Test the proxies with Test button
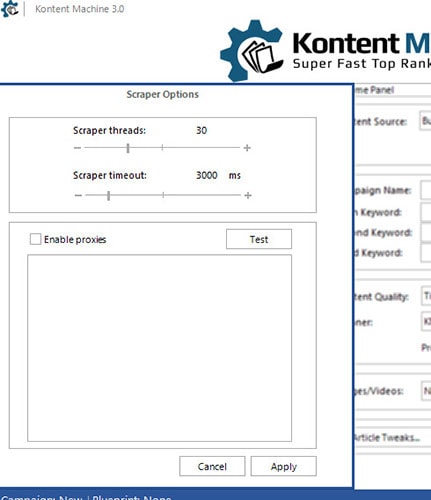 point(259,239)
